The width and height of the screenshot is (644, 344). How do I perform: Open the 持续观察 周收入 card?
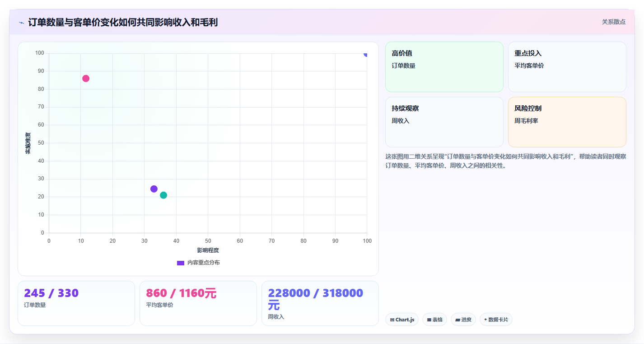(444, 122)
